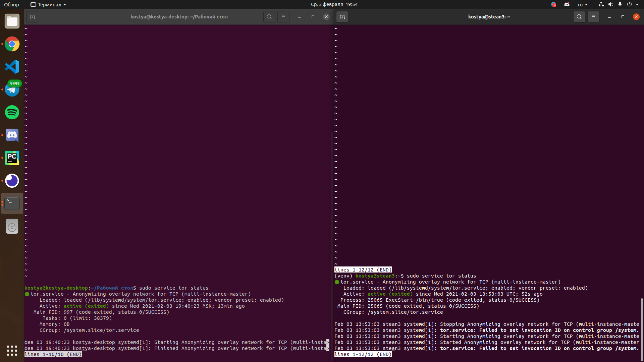The image size is (644, 362).
Task: Click the Discord tray icon in top bar
Action: (567, 4)
